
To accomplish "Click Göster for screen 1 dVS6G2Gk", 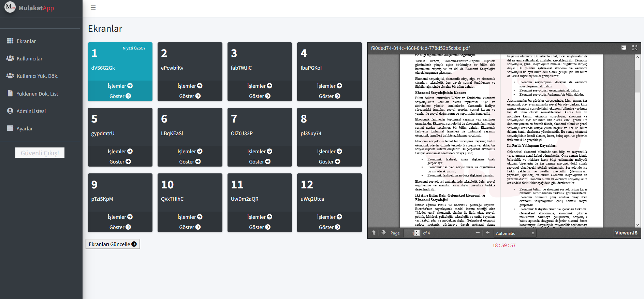I will click(120, 96).
